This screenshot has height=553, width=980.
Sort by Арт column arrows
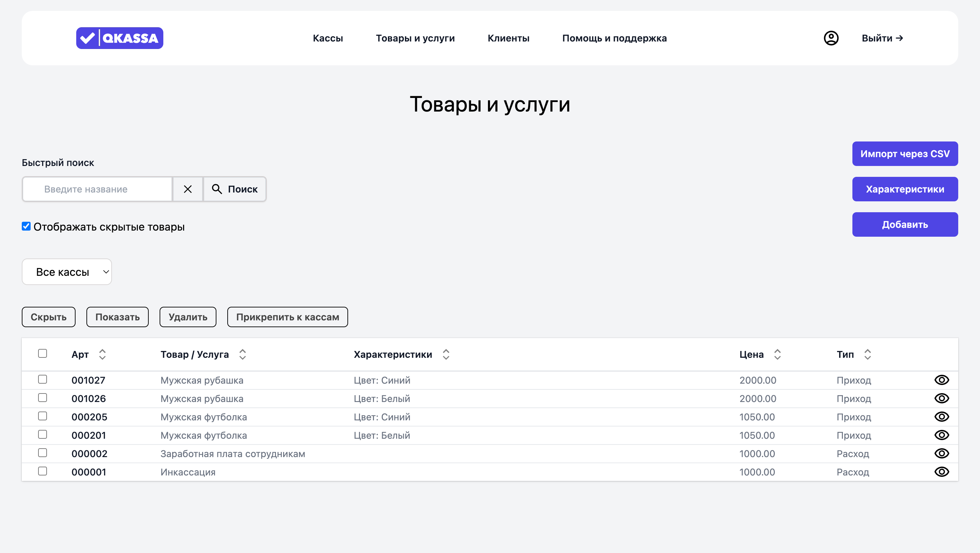(x=102, y=354)
